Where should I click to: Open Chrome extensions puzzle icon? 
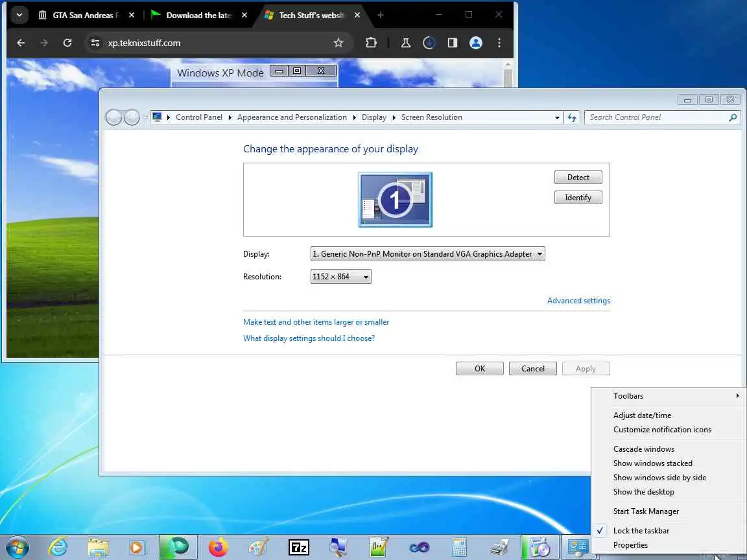[371, 43]
